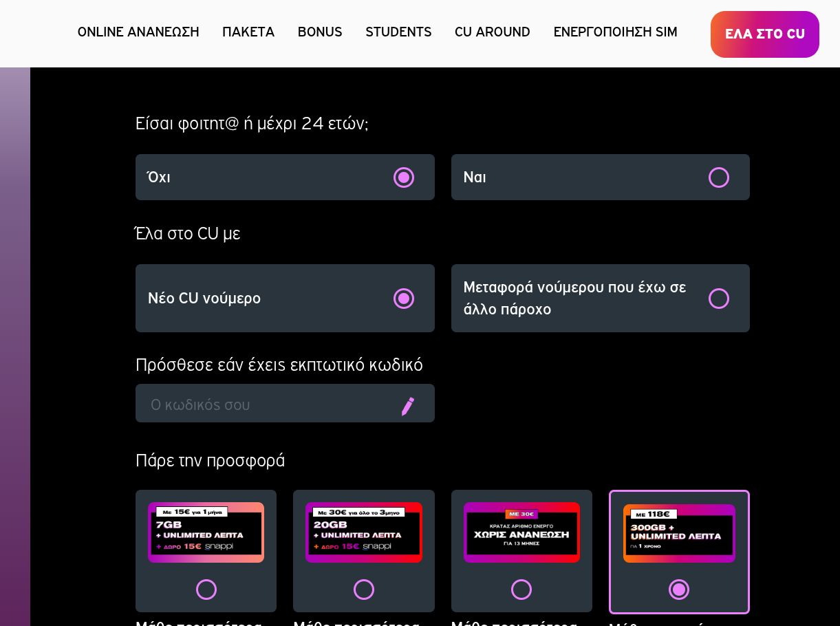Open 'Ενεργοποίηση SIM' in navigation
Viewport: 840px width, 626px height.
pyautogui.click(x=615, y=32)
